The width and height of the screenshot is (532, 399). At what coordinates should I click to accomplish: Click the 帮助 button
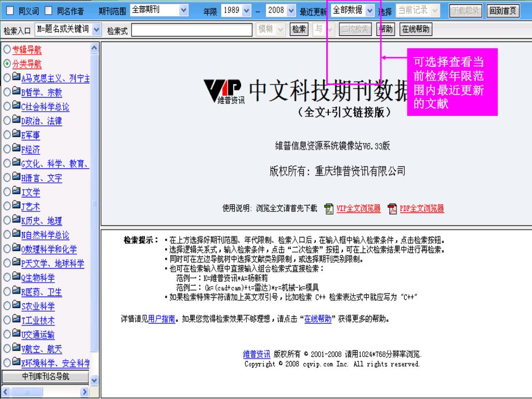[386, 29]
